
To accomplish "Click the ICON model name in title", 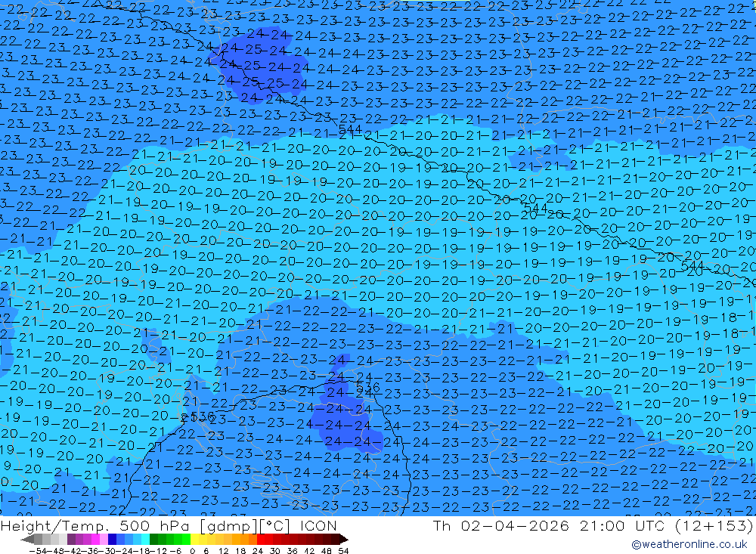I will pos(318,525).
